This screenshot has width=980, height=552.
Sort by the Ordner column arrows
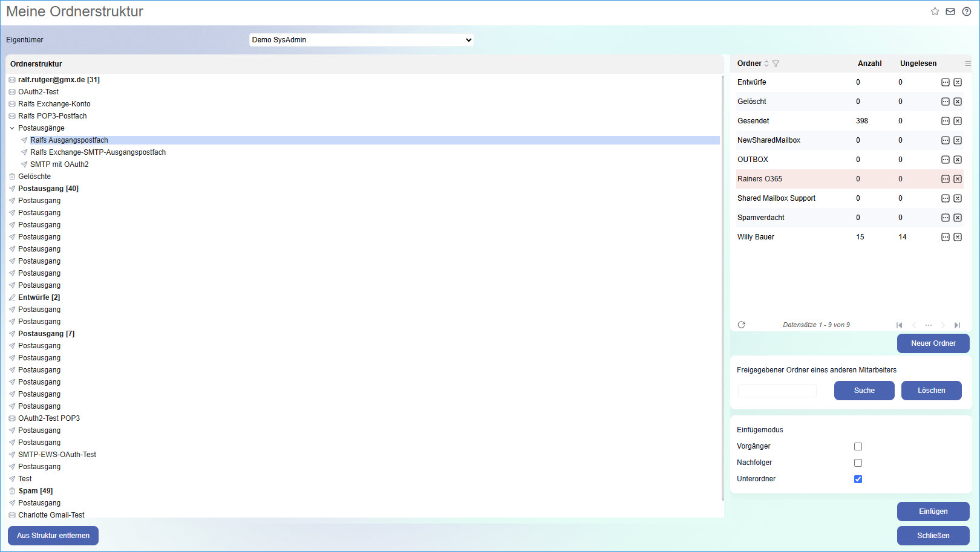766,63
